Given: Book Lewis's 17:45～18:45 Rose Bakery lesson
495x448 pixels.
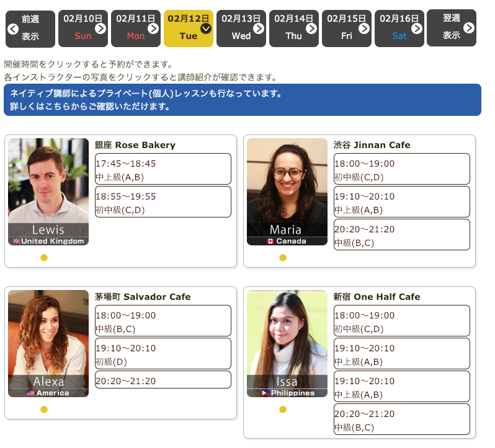Looking at the screenshot, I should coord(163,169).
